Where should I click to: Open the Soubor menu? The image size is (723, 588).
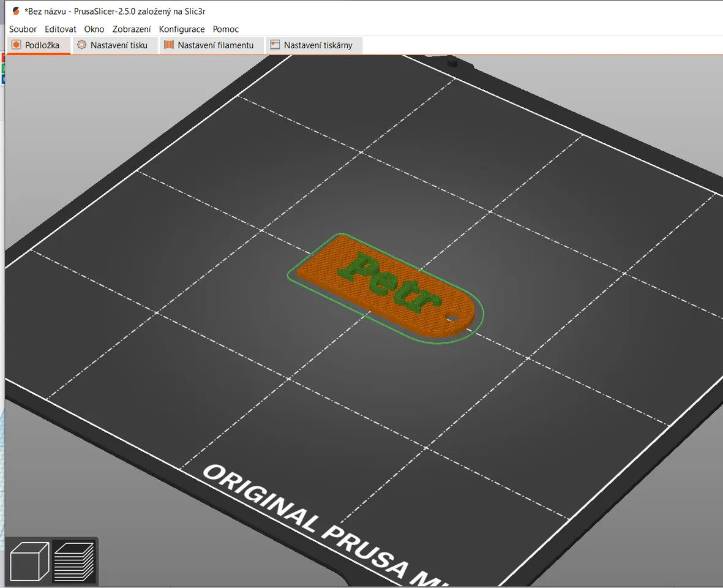(23, 29)
